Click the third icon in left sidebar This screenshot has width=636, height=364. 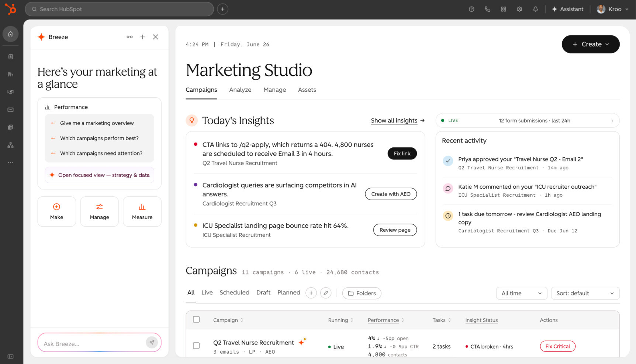coord(10,74)
